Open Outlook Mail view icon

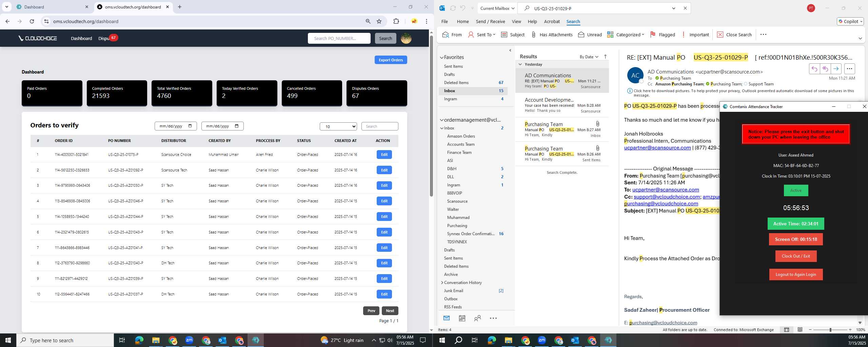447,318
